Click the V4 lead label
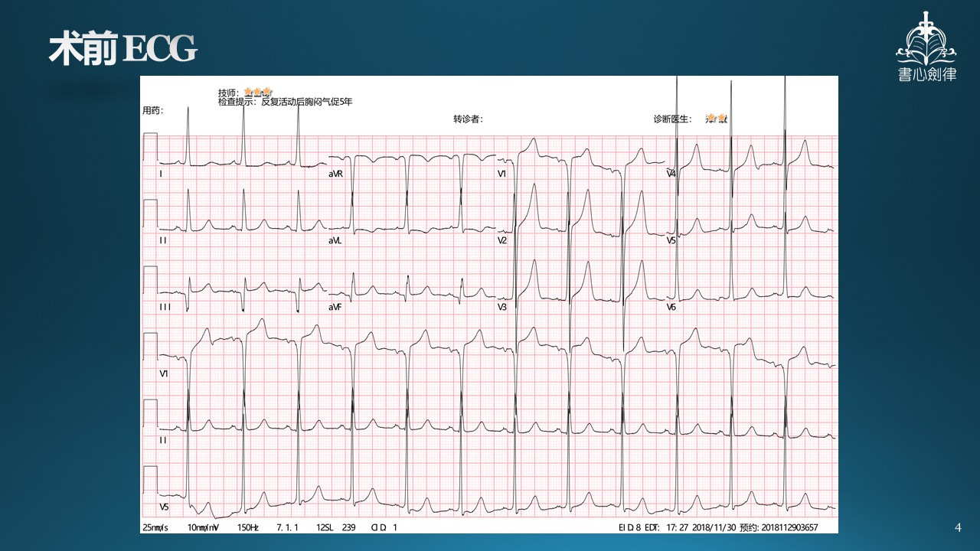 point(671,174)
